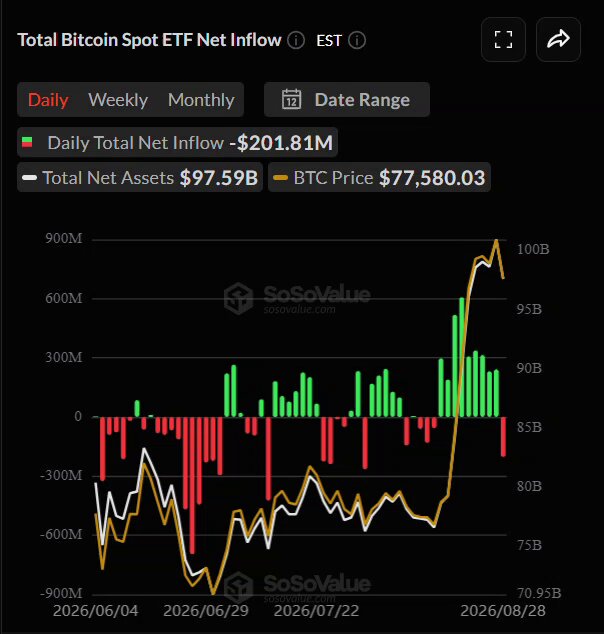This screenshot has height=634, width=604.
Task: Click the green-red swatch for Daily Net Inflow
Action: [27, 142]
